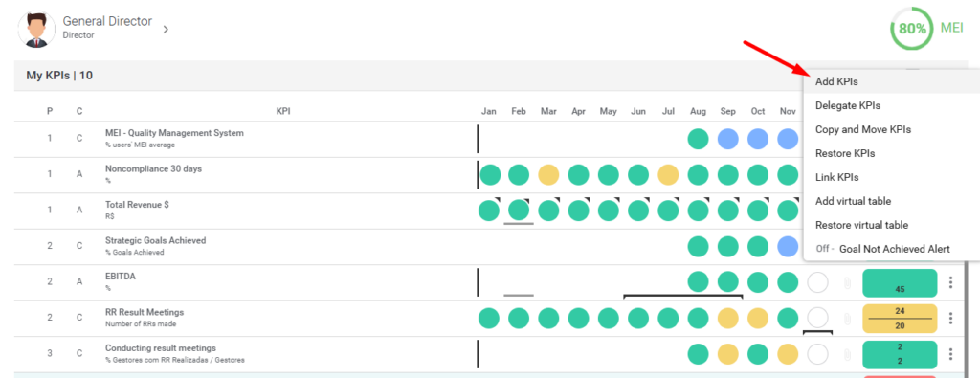Click '% users' MEI average' subtitle text
The image size is (980, 378).
coord(140,145)
